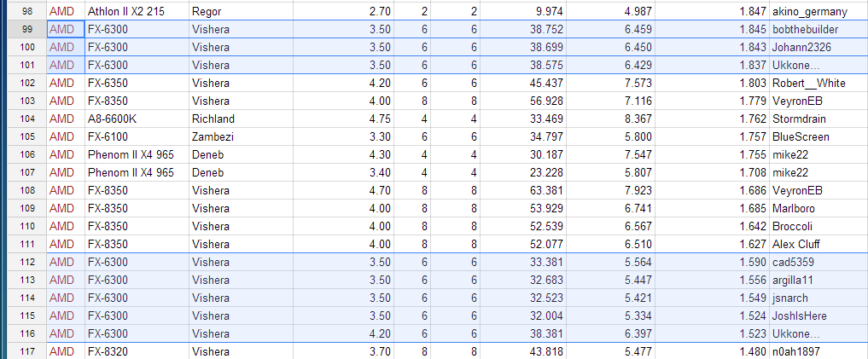Click the 'FX-6100' processor cell
The image size is (868, 359).
tap(137, 136)
